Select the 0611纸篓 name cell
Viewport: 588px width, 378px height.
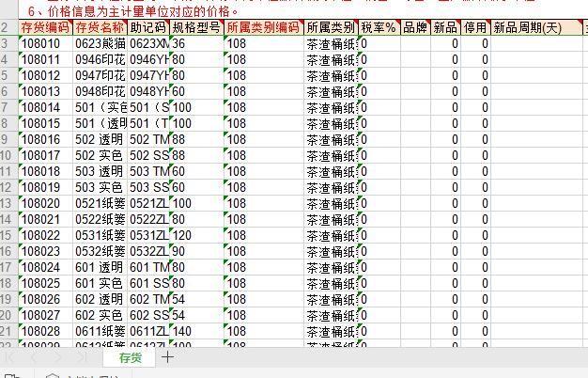(100, 331)
